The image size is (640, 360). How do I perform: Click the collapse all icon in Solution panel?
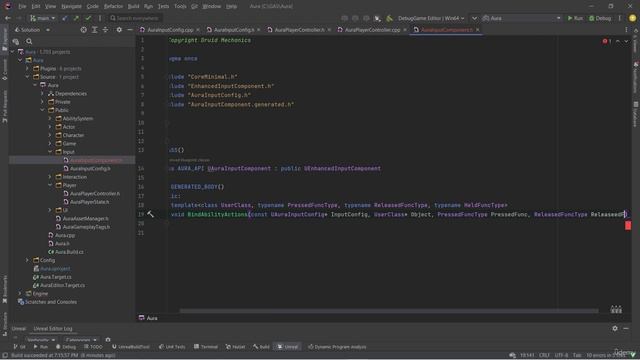click(x=105, y=30)
